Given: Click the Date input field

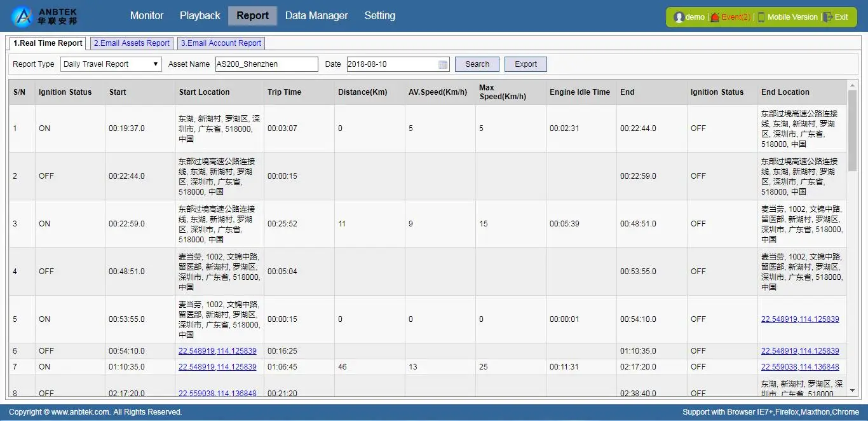Looking at the screenshot, I should pos(391,64).
